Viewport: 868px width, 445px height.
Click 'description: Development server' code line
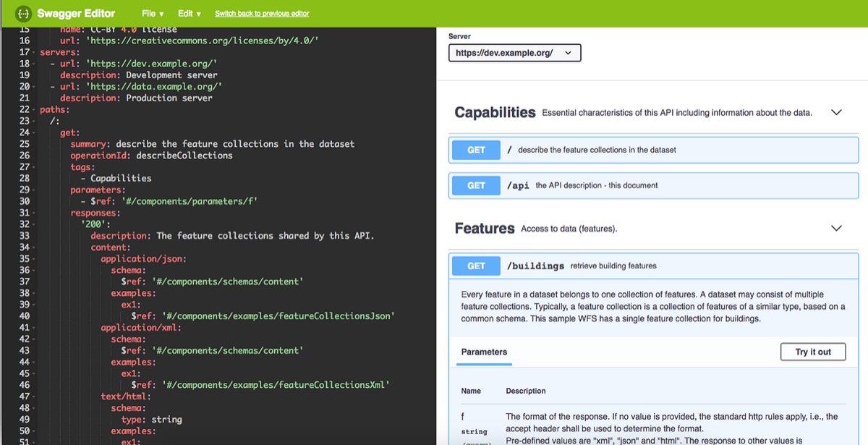point(139,75)
